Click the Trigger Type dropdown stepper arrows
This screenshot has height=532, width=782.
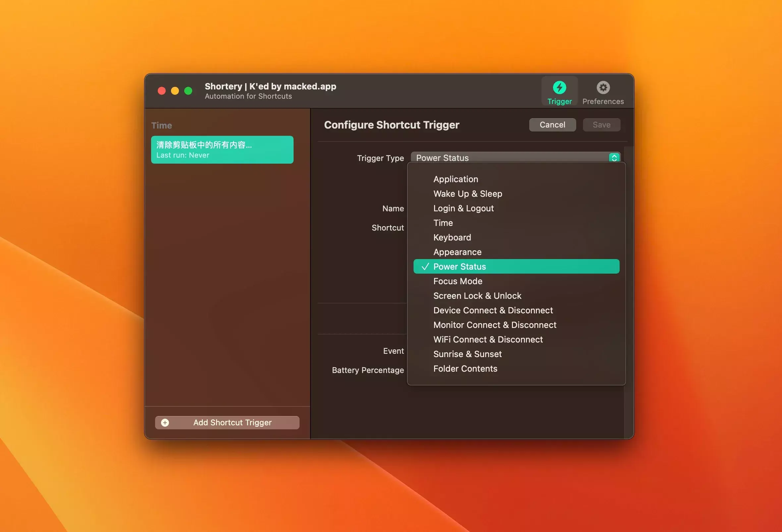pos(614,157)
